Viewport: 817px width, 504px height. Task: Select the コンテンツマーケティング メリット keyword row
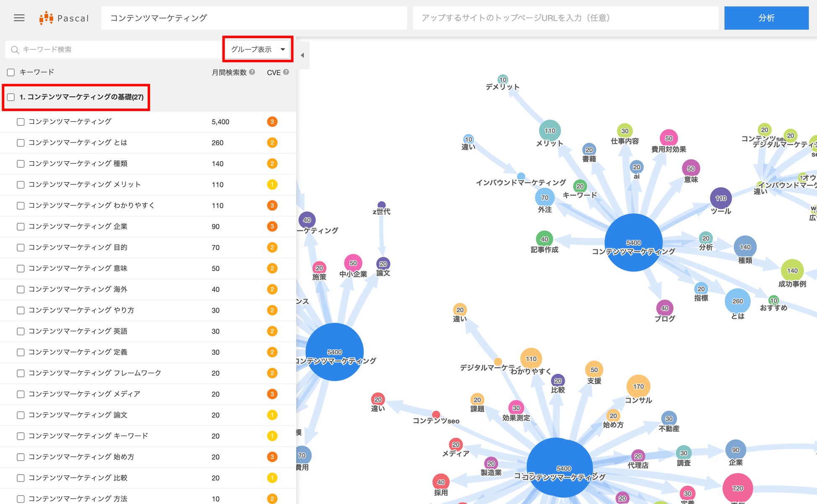point(84,184)
